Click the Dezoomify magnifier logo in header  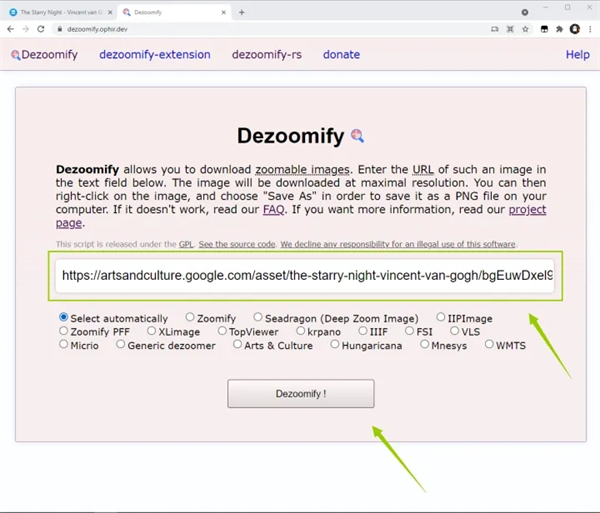point(16,55)
